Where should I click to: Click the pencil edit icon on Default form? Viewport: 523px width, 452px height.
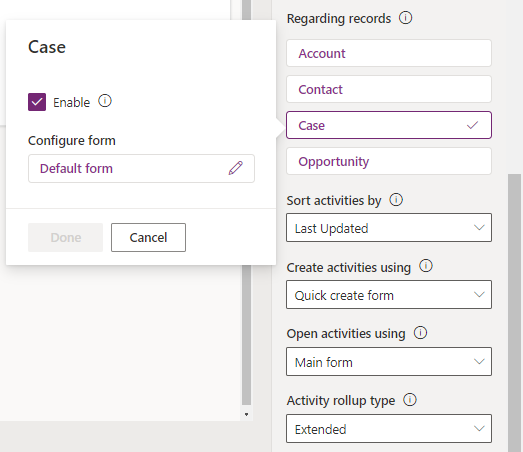tap(235, 168)
